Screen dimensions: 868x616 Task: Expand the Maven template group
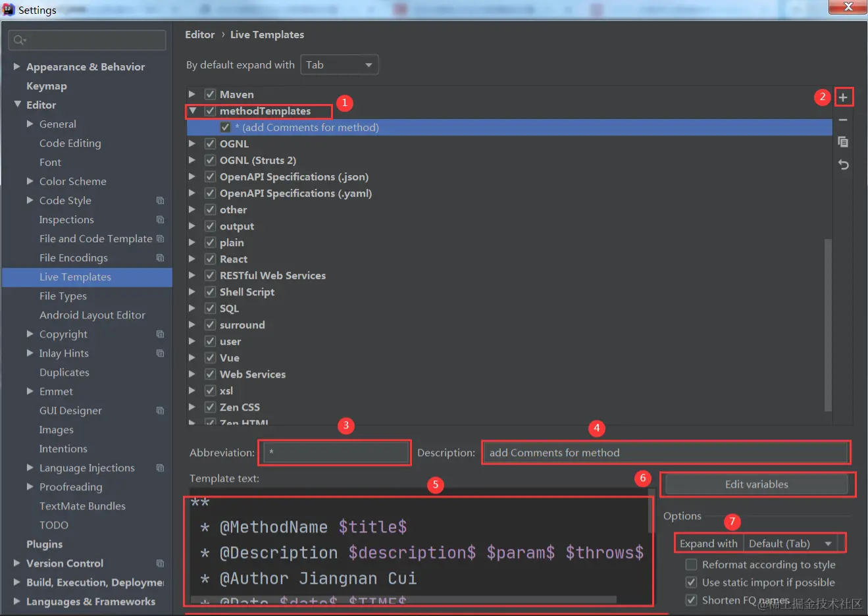pyautogui.click(x=192, y=94)
